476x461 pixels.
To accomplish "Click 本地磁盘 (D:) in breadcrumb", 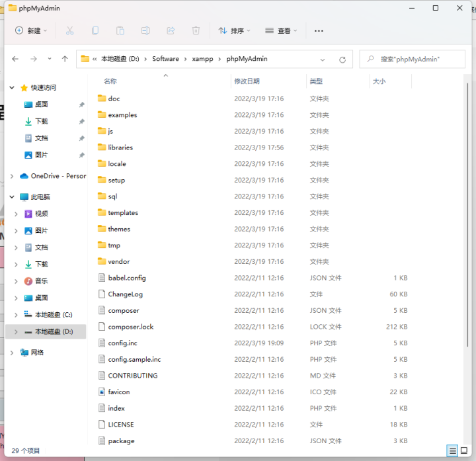I will (120, 59).
